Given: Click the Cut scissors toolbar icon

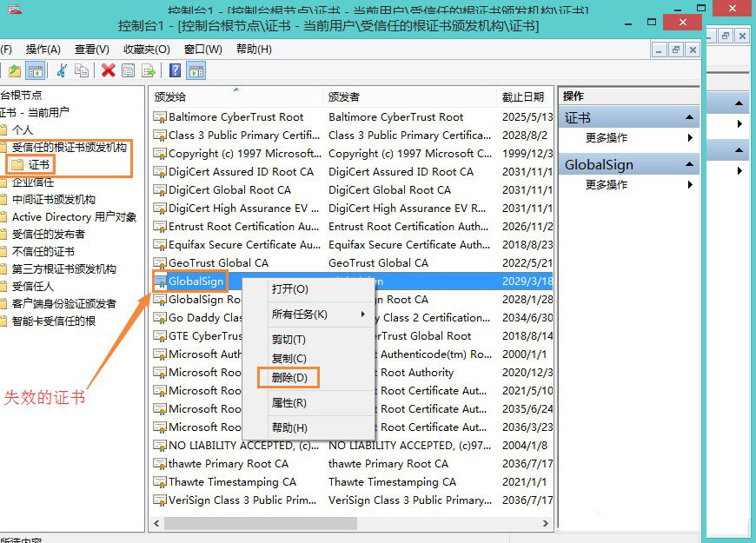Looking at the screenshot, I should [62, 71].
